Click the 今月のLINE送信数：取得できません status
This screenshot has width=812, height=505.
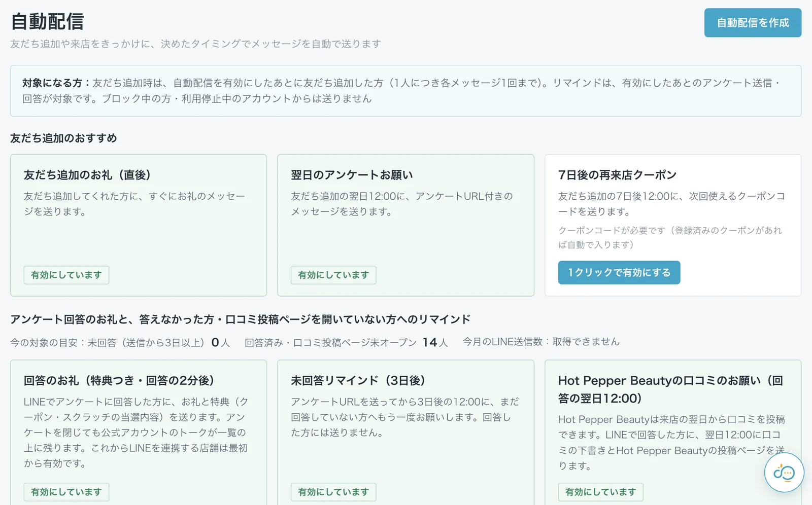(541, 342)
